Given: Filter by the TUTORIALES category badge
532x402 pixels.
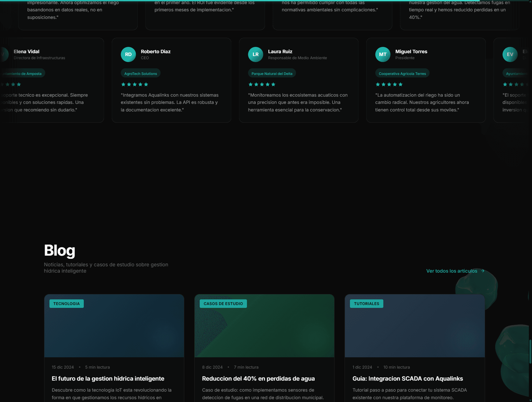Looking at the screenshot, I should pyautogui.click(x=366, y=304).
